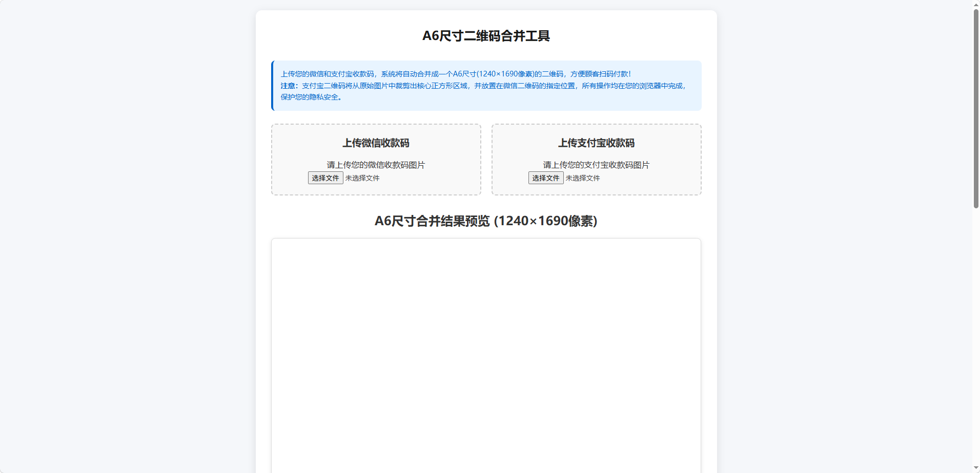
Task: Click the scrollbar down arrow
Action: [x=976, y=468]
